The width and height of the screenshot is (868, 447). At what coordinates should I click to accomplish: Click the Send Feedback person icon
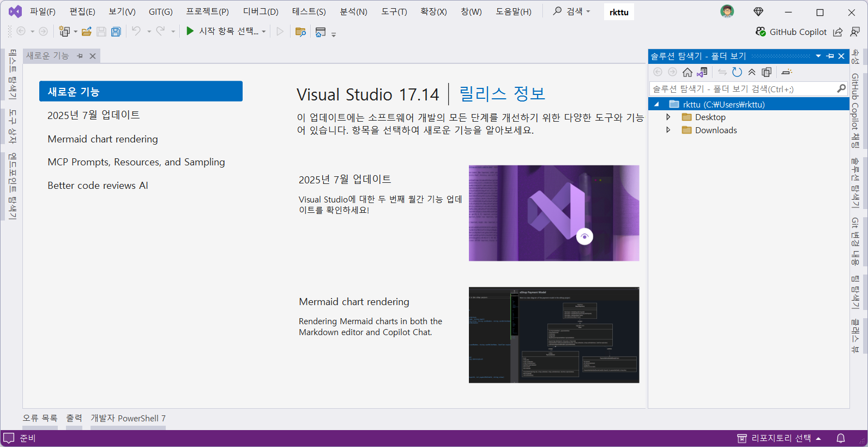(855, 32)
